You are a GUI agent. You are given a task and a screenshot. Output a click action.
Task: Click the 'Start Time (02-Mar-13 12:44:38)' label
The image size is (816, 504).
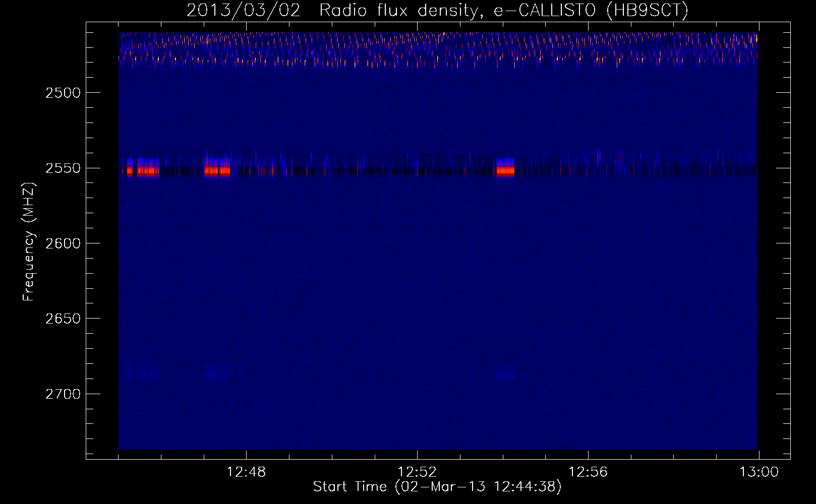(437, 487)
